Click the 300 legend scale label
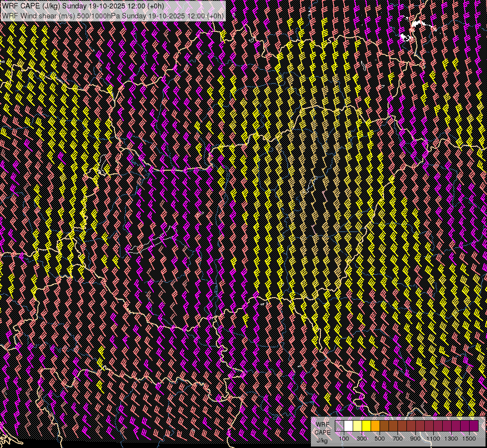 point(362,439)
